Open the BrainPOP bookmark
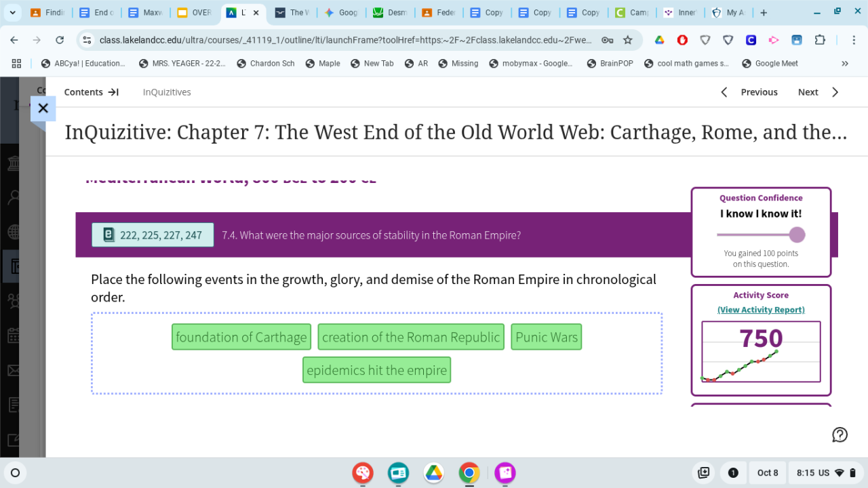Screen dimensions: 868x488 [x=610, y=63]
